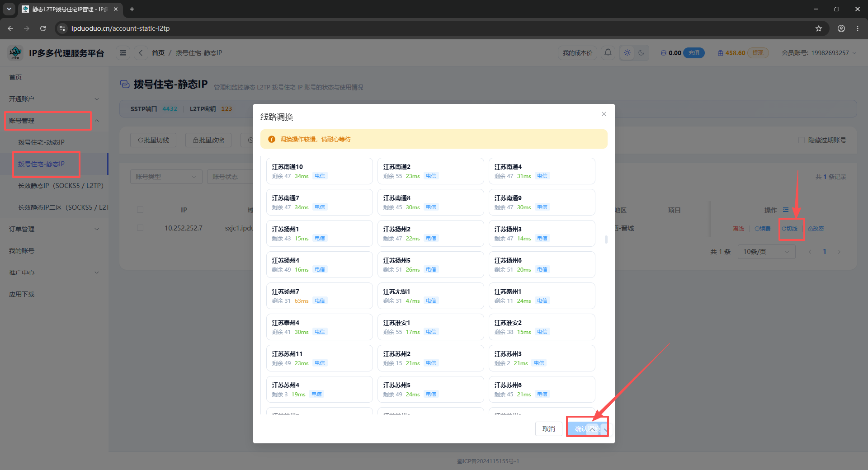Screen dimensions: 868x470
Task: Toggle the select-all checkbox in table header
Action: pyautogui.click(x=140, y=210)
